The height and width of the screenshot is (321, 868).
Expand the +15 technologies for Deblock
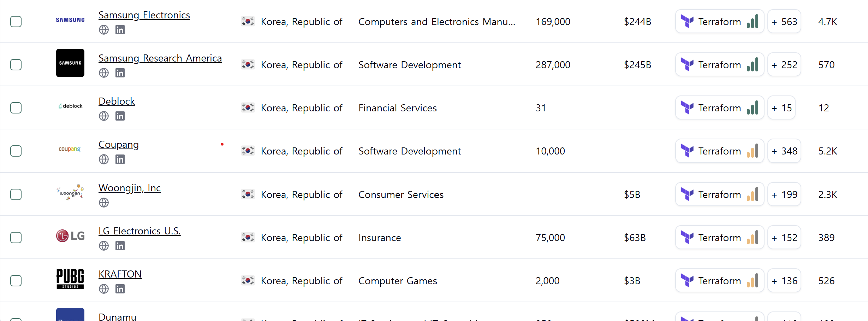[x=781, y=108]
